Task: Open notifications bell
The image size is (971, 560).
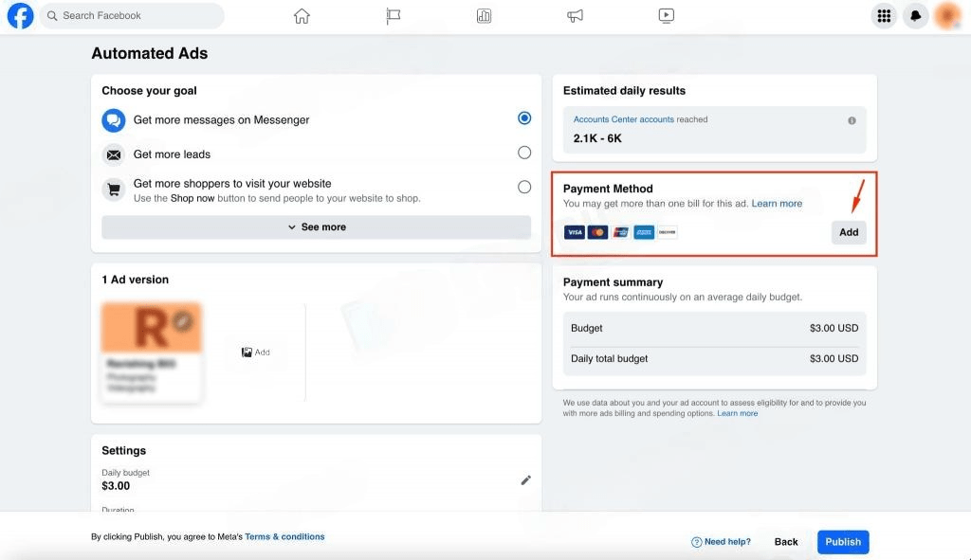Action: 915,15
